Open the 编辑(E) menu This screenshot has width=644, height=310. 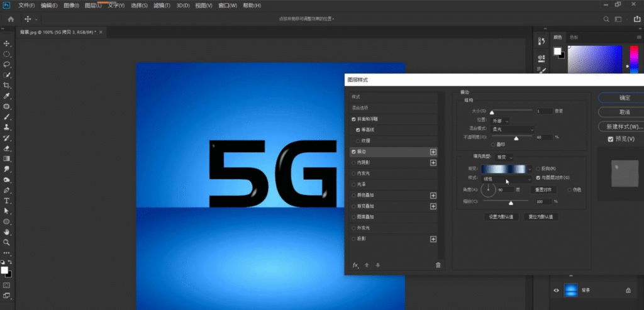pos(49,6)
